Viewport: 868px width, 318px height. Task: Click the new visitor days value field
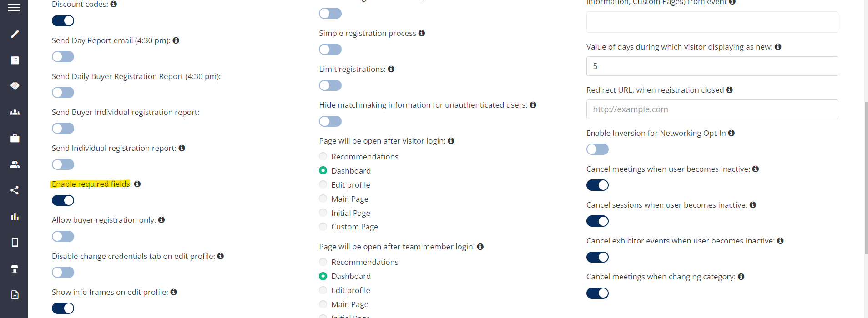pos(712,66)
